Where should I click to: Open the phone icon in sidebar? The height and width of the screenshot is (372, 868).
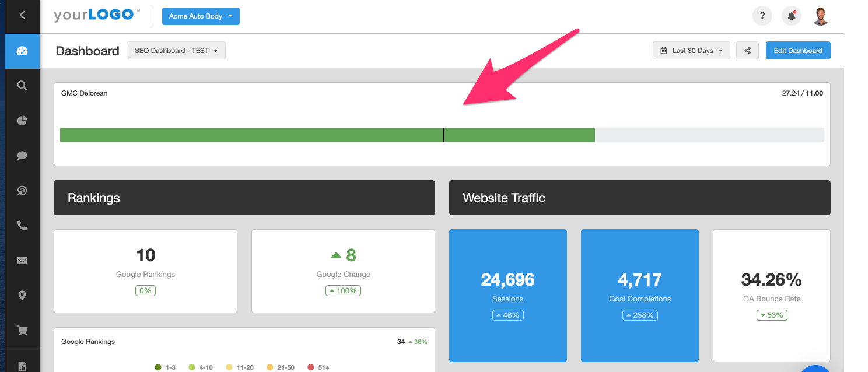pos(22,226)
